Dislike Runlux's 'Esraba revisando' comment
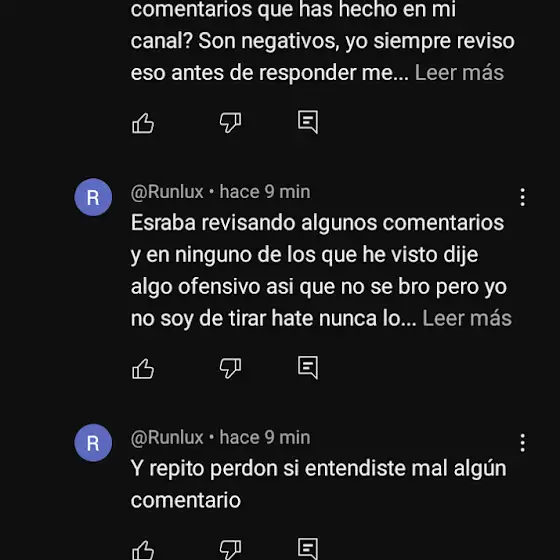Screen dimensions: 560x560 (x=230, y=368)
